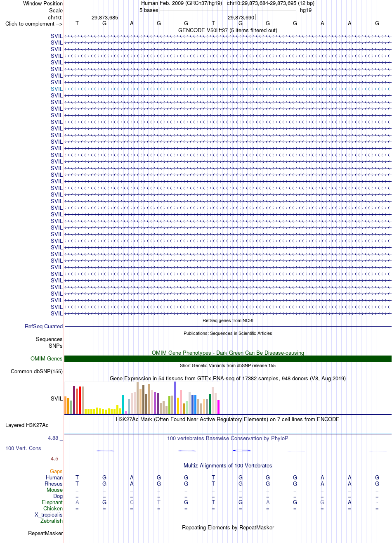
Task: Open the GTEx Gene Expression track title
Action: [228, 378]
